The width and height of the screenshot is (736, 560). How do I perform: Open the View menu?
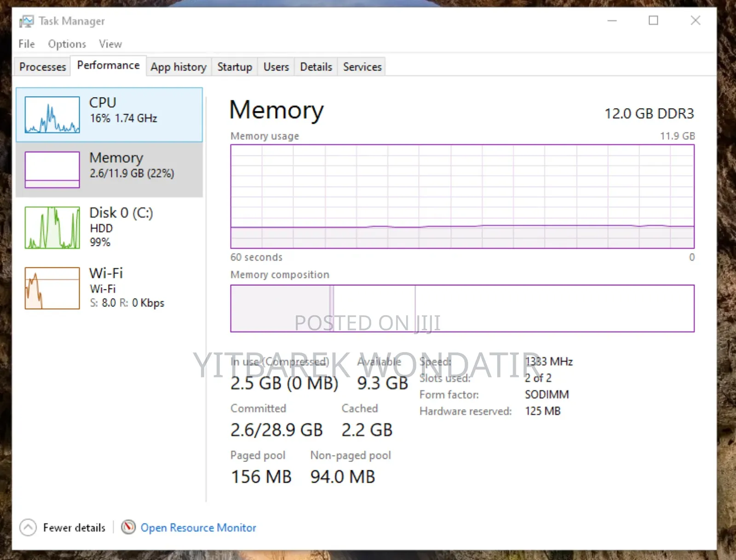tap(110, 44)
